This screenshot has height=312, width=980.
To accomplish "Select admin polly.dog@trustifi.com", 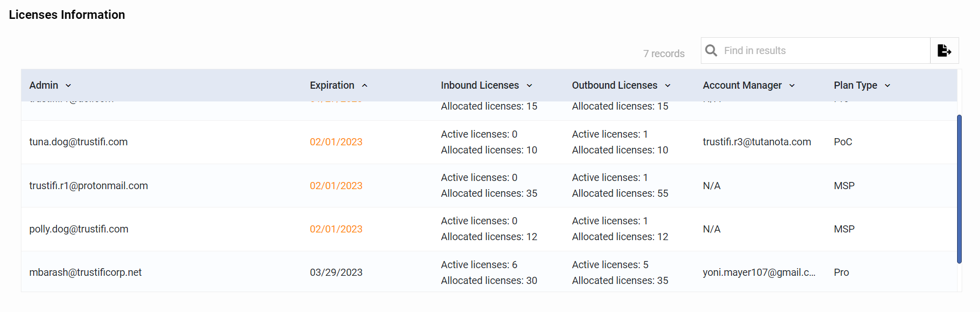I will [79, 229].
